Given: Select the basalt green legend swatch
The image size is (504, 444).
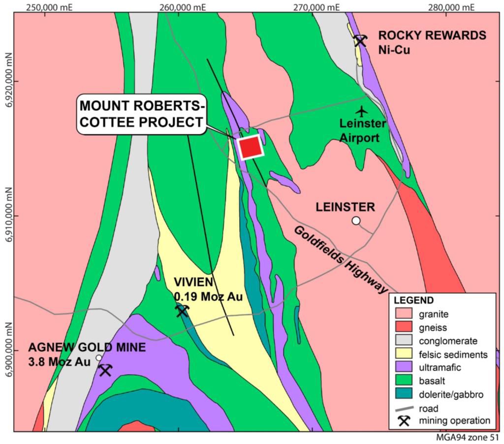Looking at the screenshot, I should (x=406, y=381).
